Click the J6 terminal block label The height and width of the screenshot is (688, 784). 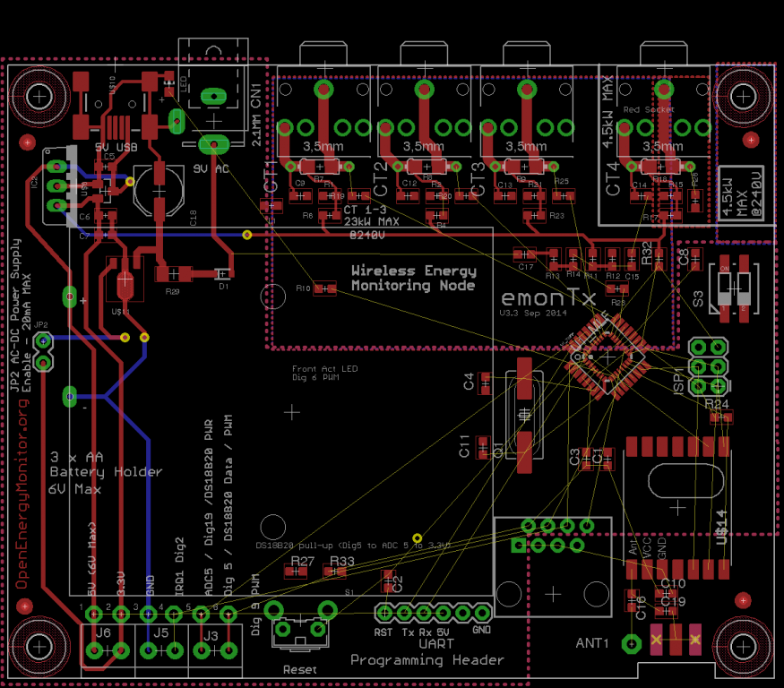(x=103, y=632)
